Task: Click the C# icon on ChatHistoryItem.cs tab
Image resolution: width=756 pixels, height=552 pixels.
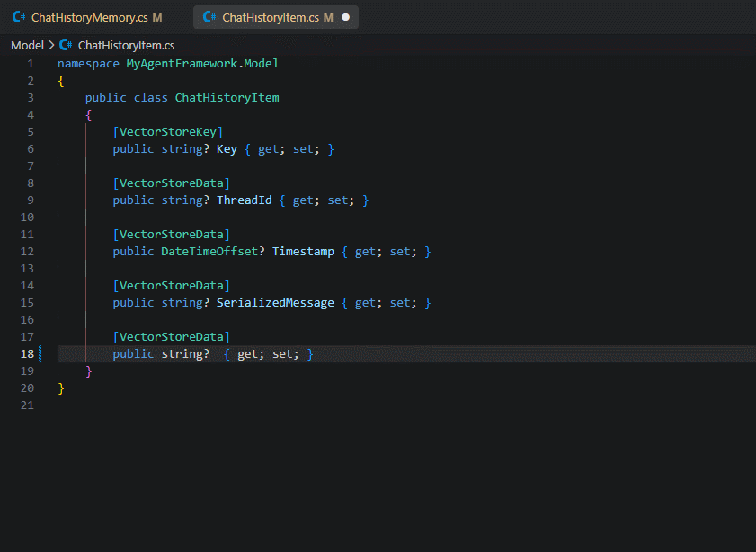Action: click(209, 17)
